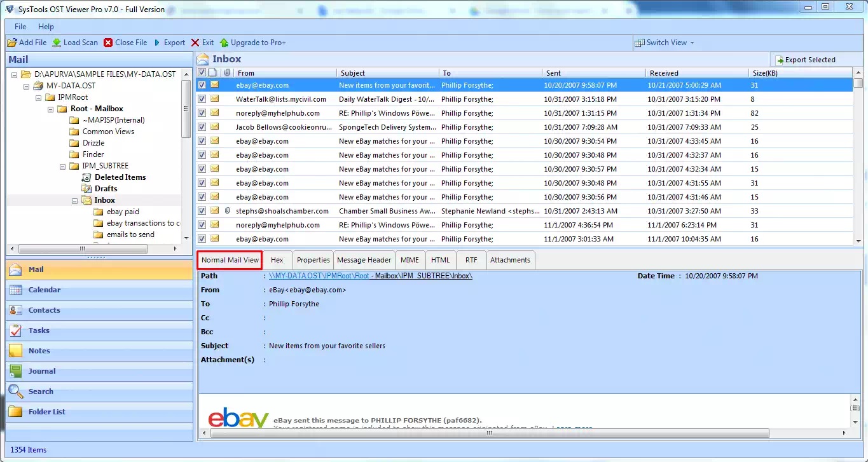Switch to the Attachments tab

click(x=510, y=260)
